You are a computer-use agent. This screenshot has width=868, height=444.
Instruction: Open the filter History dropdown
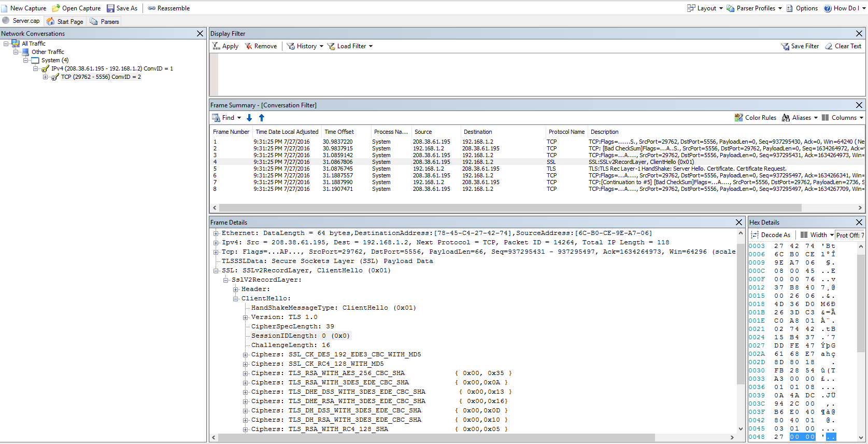[x=305, y=46]
